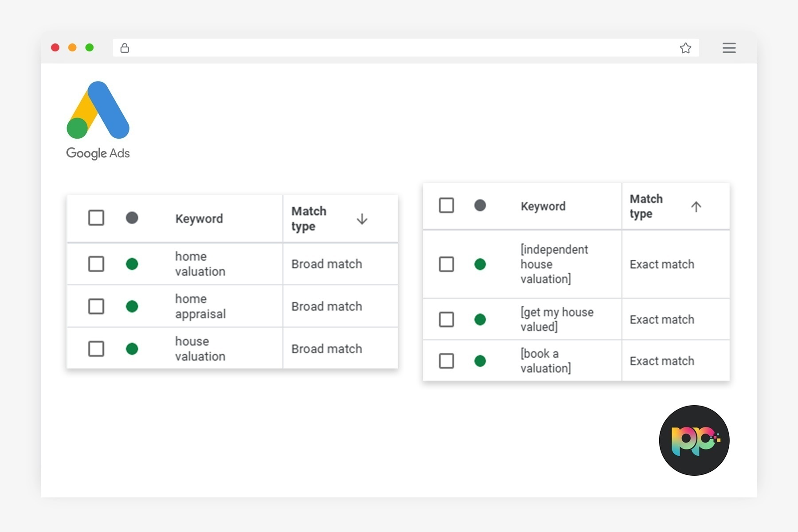Click the ascending sort arrow in right table
Image resolution: width=798 pixels, height=532 pixels.
pyautogui.click(x=696, y=206)
